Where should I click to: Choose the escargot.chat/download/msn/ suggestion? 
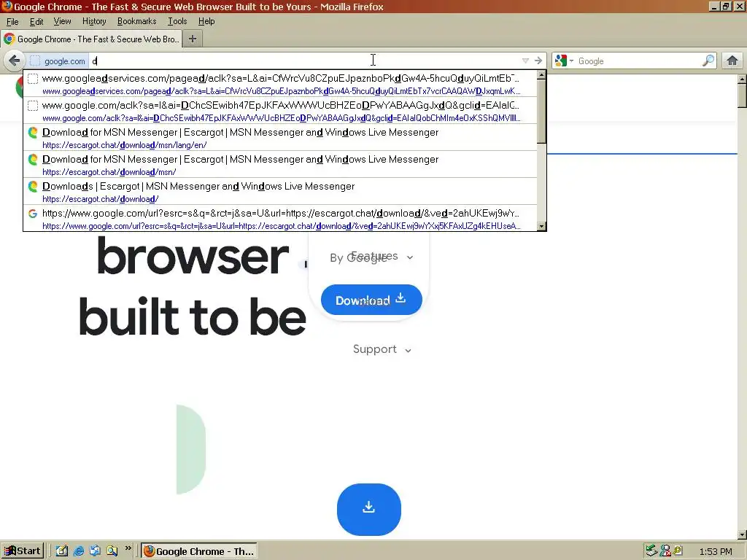tap(280, 166)
